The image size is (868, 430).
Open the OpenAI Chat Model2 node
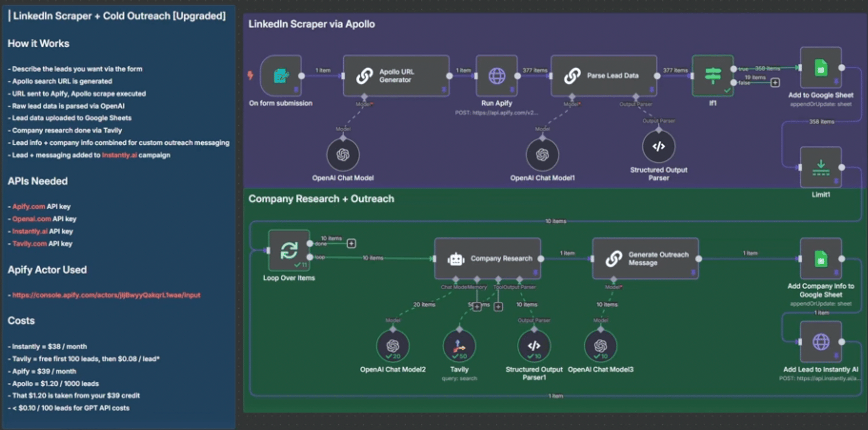393,346
